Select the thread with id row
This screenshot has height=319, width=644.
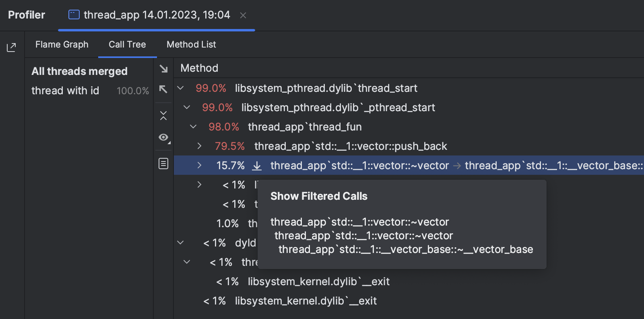click(65, 91)
